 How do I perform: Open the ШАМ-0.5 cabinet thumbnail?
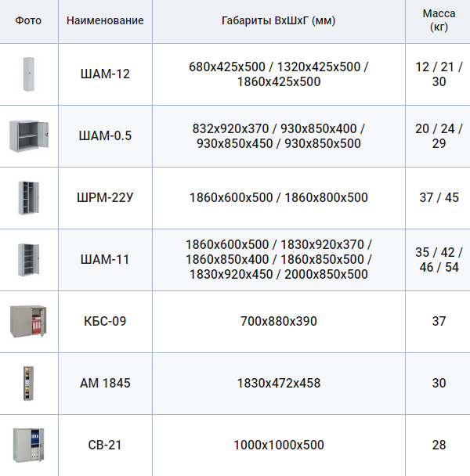(28, 136)
